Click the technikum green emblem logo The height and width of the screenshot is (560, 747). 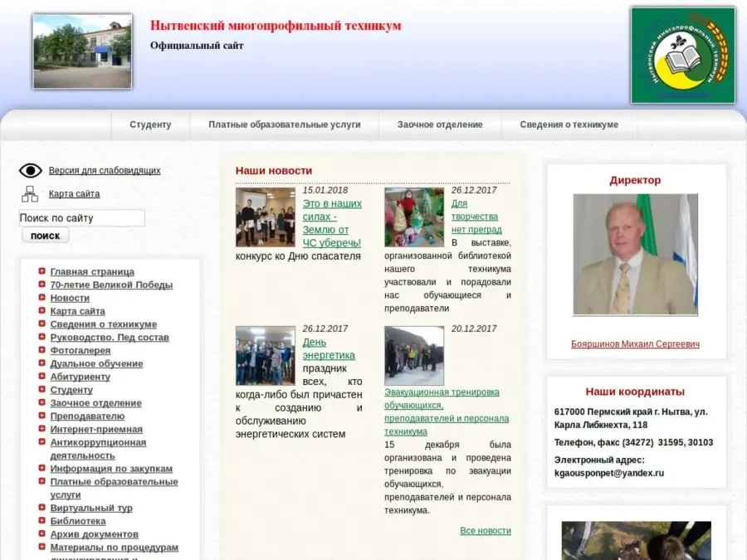click(x=682, y=56)
